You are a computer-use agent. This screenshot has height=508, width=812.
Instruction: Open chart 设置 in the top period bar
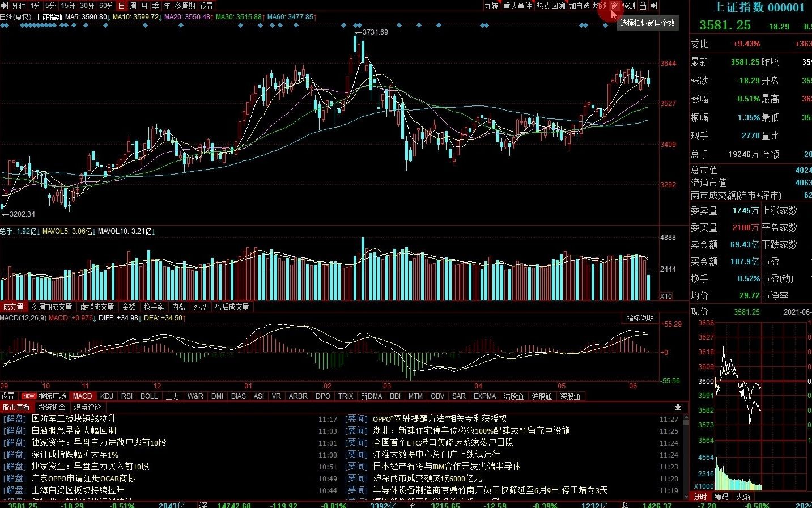[x=207, y=6]
